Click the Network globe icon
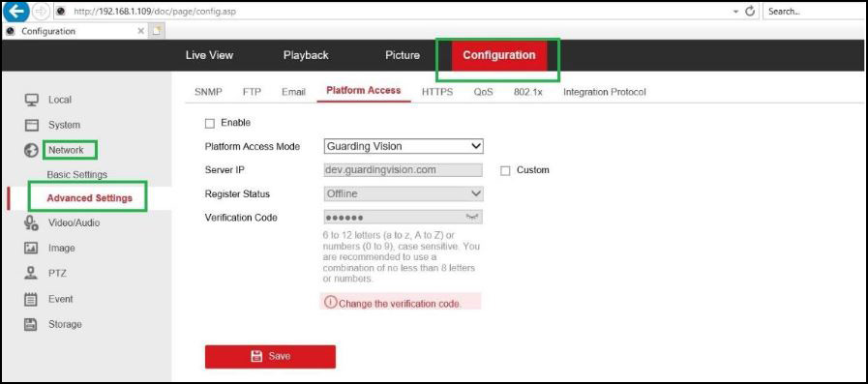This screenshot has height=384, width=868. (x=31, y=150)
